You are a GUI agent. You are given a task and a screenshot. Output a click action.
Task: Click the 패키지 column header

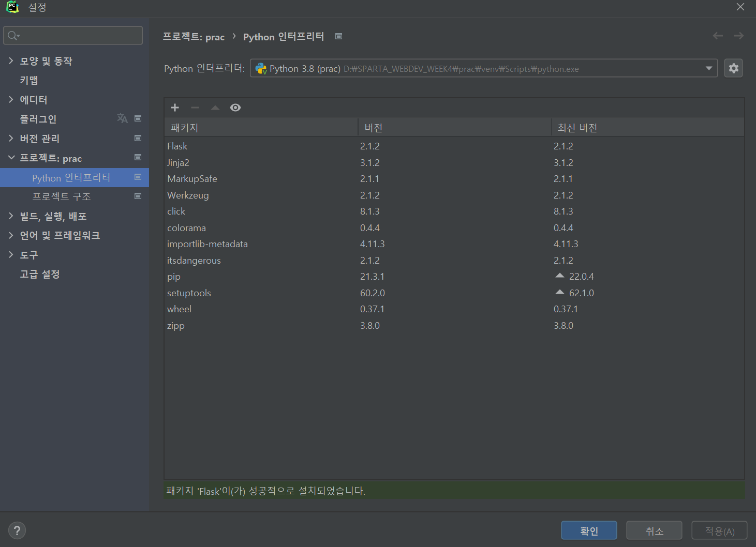click(x=261, y=127)
